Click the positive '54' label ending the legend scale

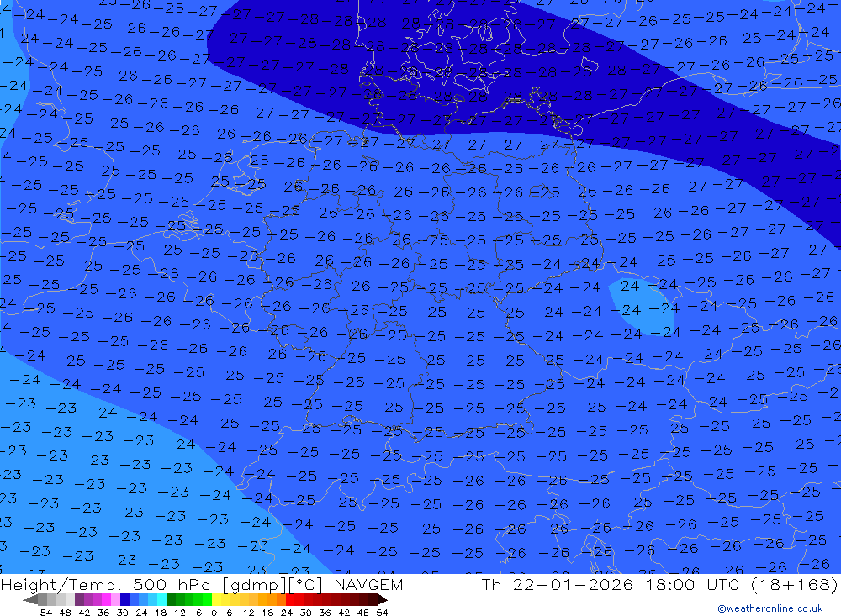tap(382, 613)
